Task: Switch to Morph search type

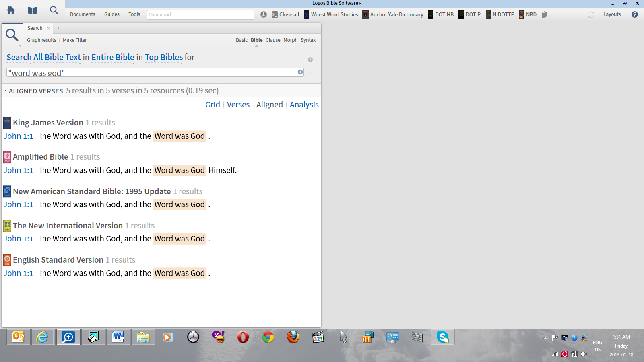Action: tap(290, 40)
